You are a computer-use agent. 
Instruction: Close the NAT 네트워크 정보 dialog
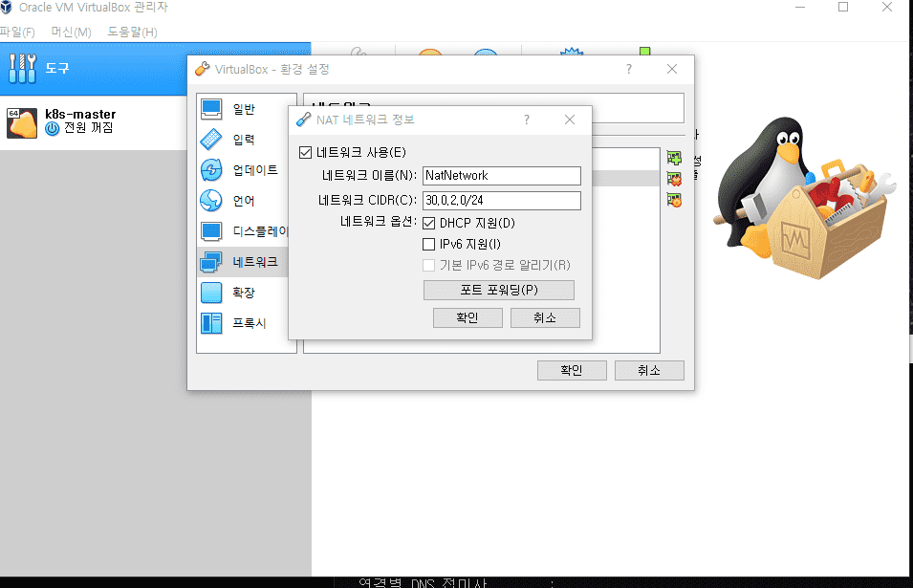pos(570,120)
